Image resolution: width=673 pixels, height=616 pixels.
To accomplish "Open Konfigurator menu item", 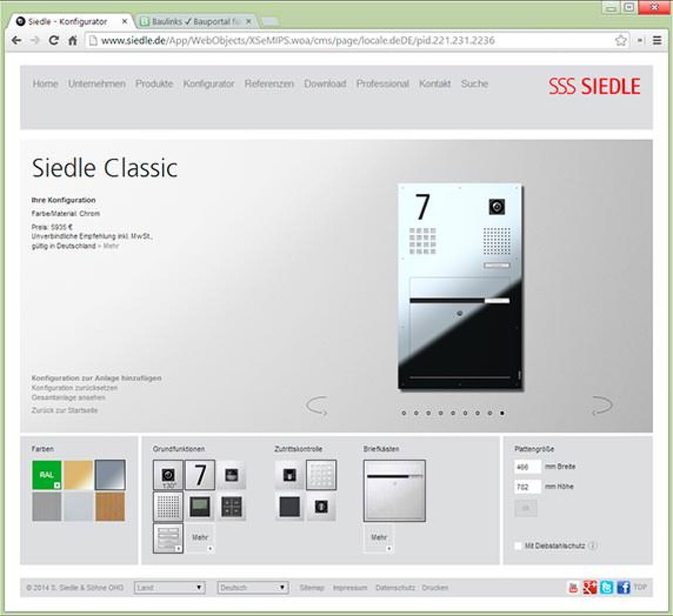I will [x=209, y=84].
